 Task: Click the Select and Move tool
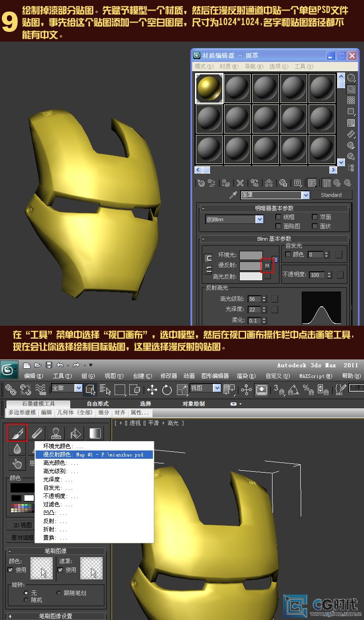click(152, 390)
